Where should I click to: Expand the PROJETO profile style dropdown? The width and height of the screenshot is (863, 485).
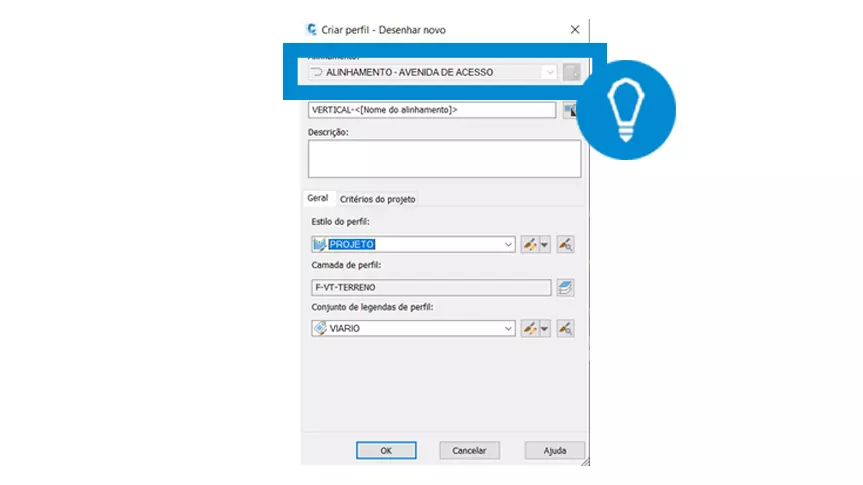pos(508,244)
